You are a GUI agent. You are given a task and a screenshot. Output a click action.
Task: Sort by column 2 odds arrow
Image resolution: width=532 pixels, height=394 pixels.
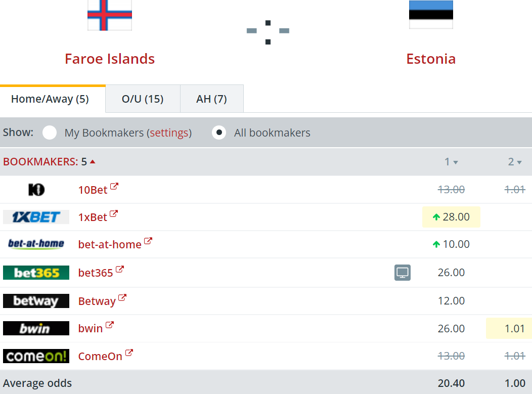point(519,162)
